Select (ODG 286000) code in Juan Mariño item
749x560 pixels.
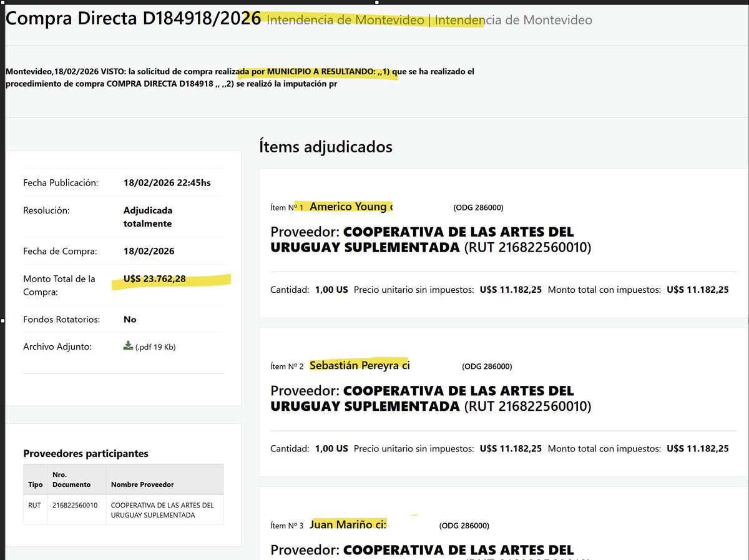[464, 526]
